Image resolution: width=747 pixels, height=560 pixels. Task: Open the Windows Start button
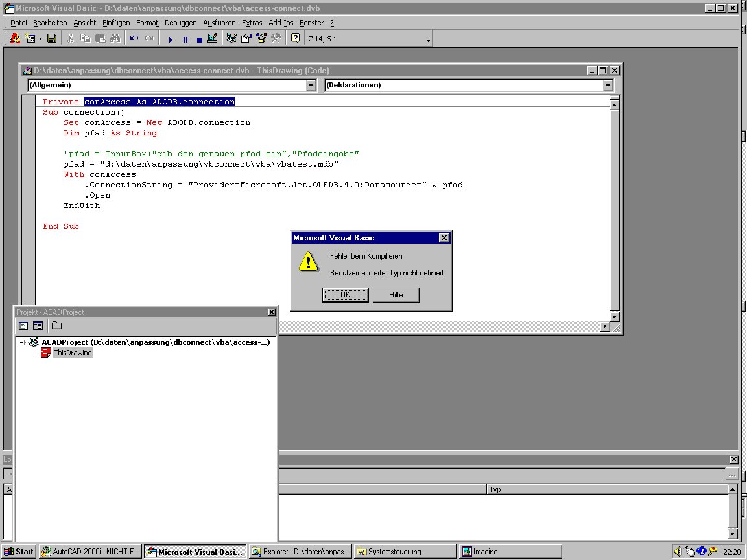point(19,552)
